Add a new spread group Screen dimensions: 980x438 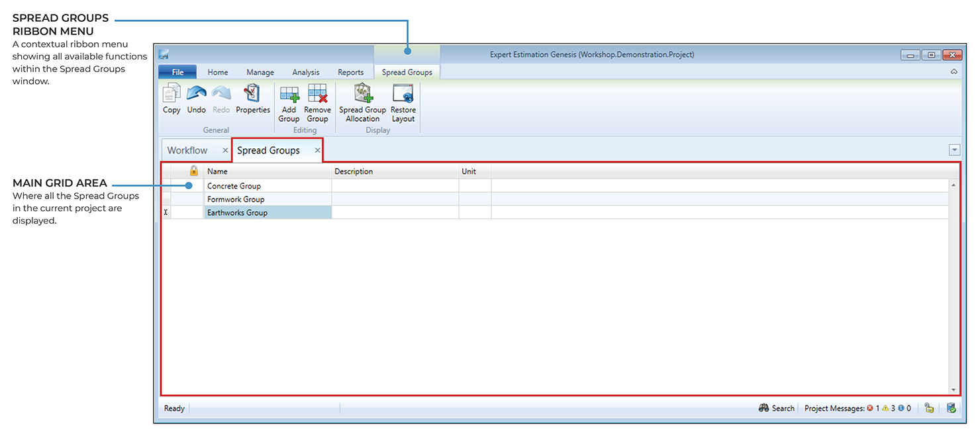pos(289,104)
